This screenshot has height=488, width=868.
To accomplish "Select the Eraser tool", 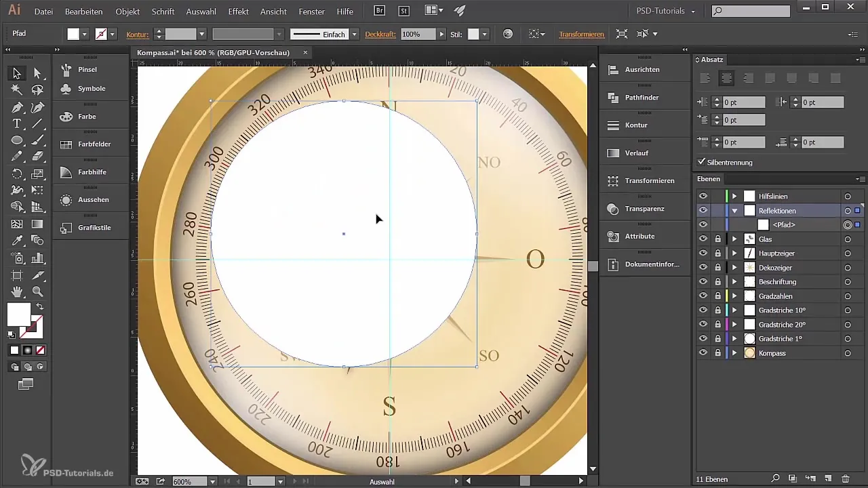I will (x=37, y=157).
